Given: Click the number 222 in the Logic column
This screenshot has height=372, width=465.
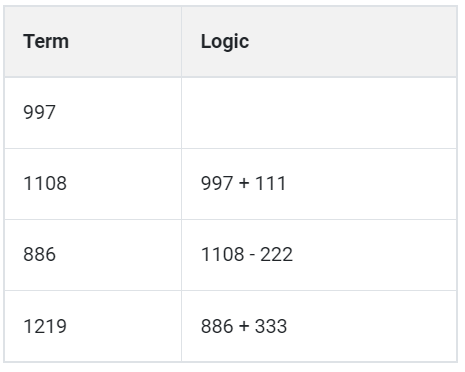Looking at the screenshot, I should coord(276,254).
